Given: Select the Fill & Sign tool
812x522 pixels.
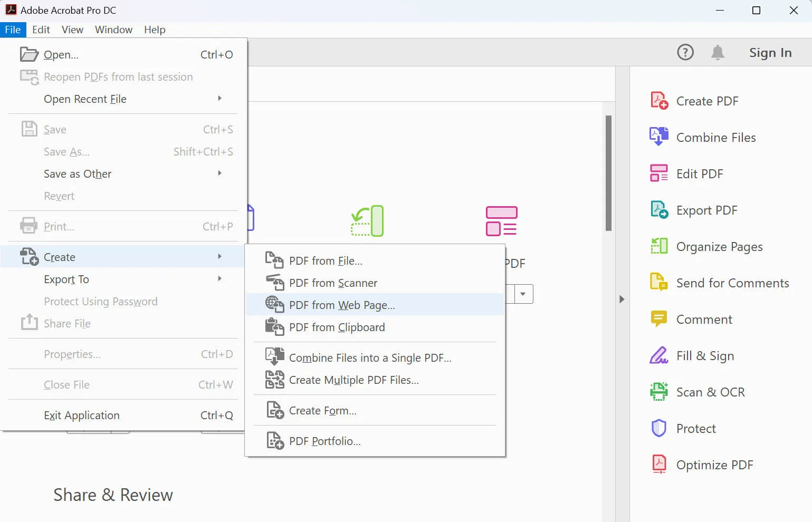Looking at the screenshot, I should [x=704, y=355].
